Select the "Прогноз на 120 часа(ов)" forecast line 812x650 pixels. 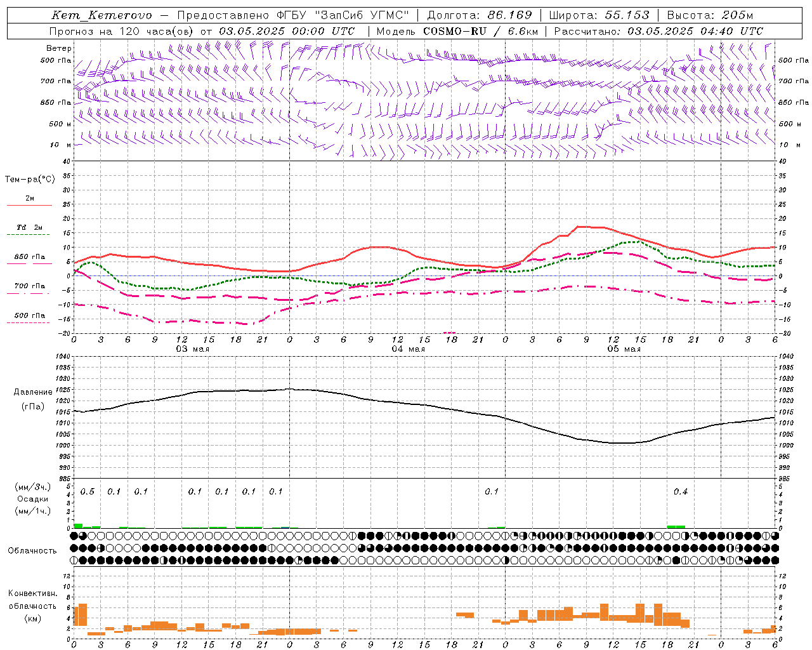click(122, 31)
